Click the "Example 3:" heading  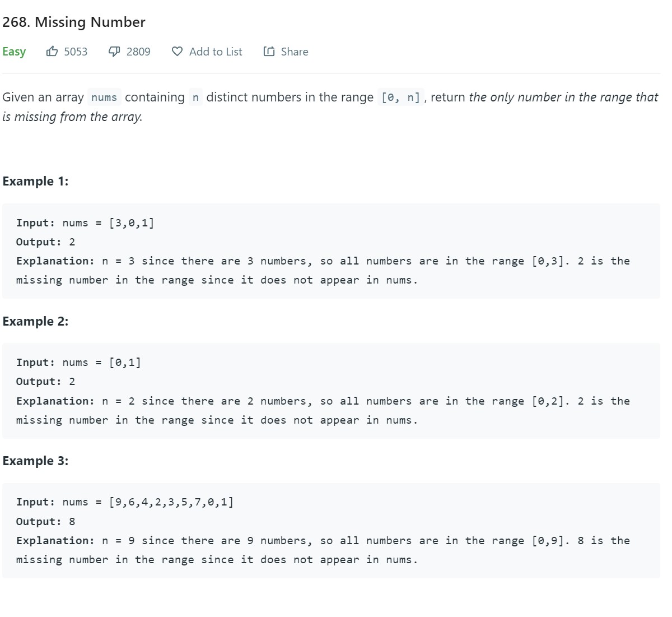tap(35, 461)
